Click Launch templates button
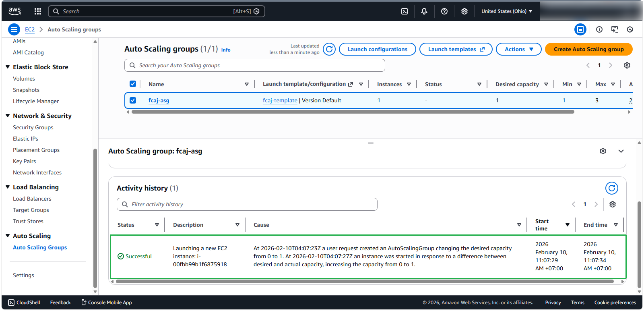The width and height of the screenshot is (644, 311). coord(456,49)
